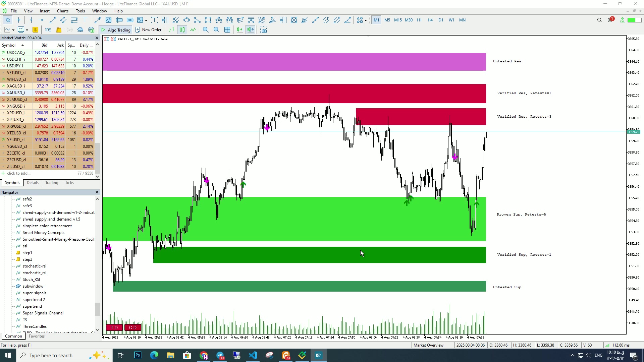Toggle Algo Trading on or off
This screenshot has height=362, width=644.
(x=116, y=30)
